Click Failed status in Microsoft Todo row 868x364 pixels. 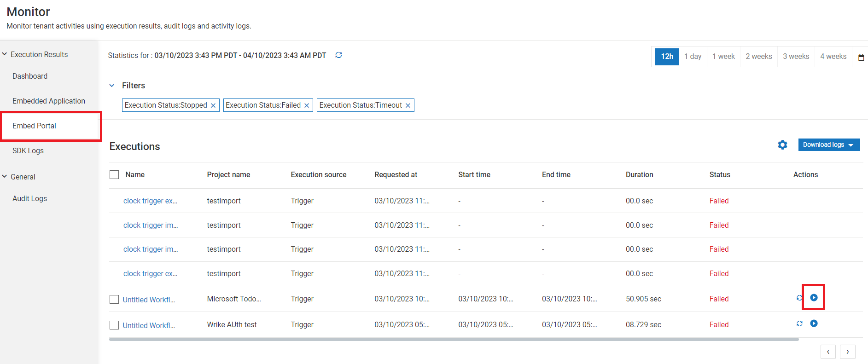(719, 299)
